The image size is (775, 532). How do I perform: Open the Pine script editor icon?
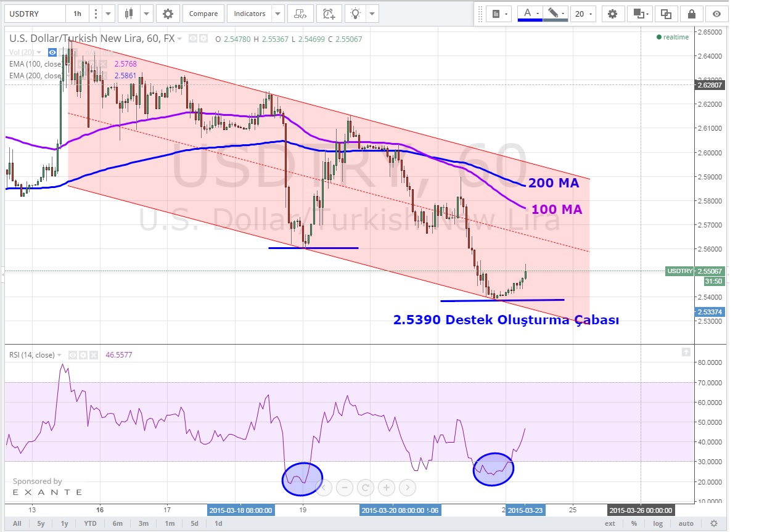[300, 14]
